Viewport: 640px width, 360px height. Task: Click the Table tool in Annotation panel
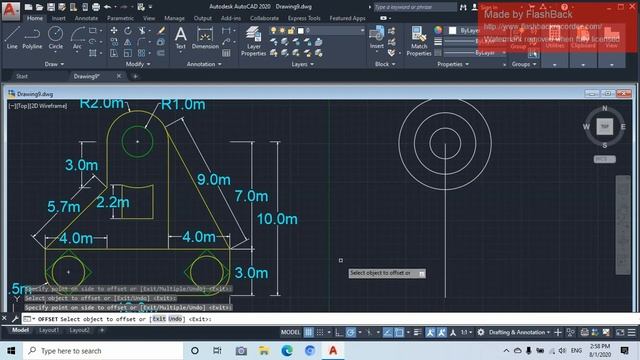click(x=226, y=53)
